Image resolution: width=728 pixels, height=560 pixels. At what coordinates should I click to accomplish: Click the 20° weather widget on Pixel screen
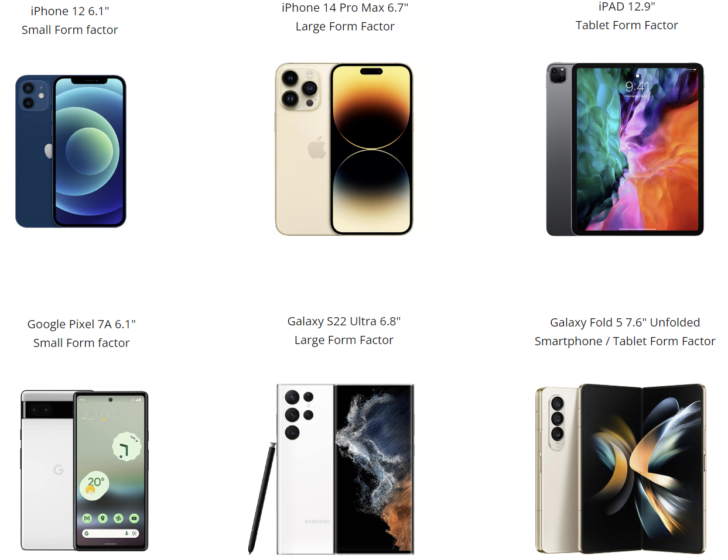[95, 485]
